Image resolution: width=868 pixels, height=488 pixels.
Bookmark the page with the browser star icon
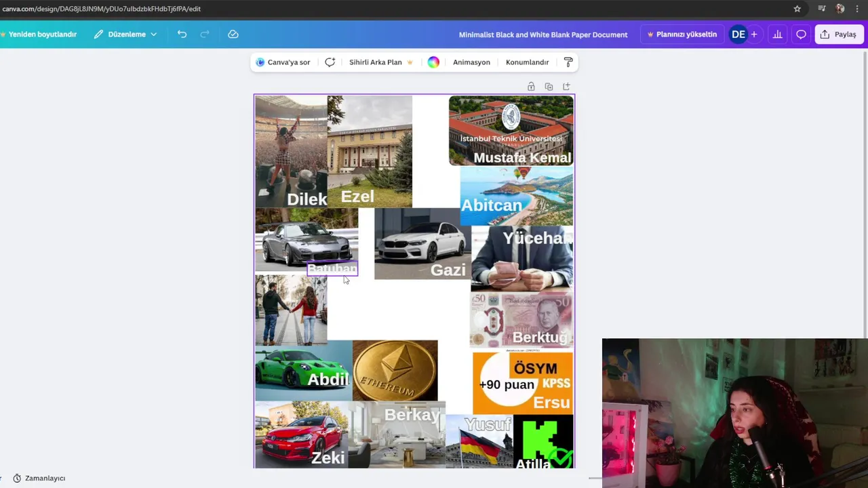[x=797, y=9]
